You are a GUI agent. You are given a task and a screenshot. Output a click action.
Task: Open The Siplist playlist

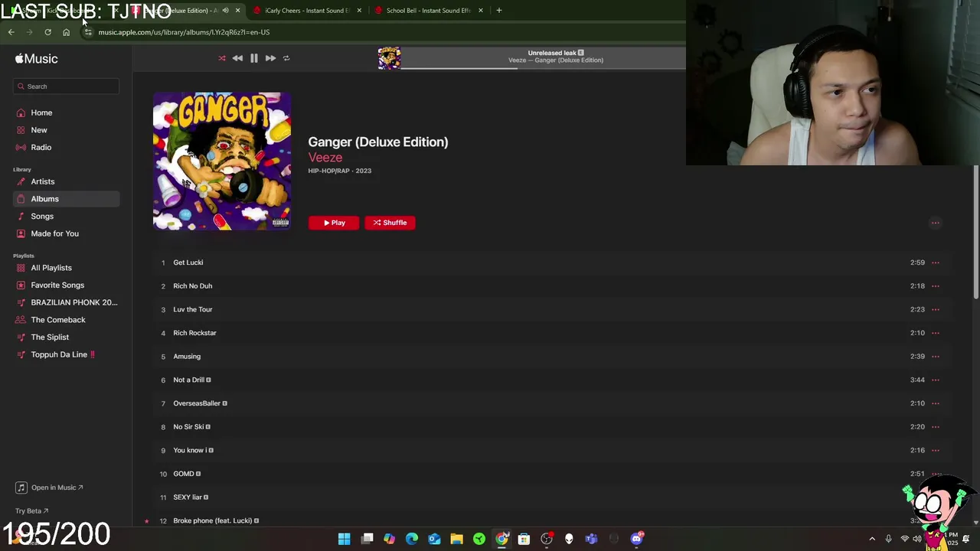point(50,337)
